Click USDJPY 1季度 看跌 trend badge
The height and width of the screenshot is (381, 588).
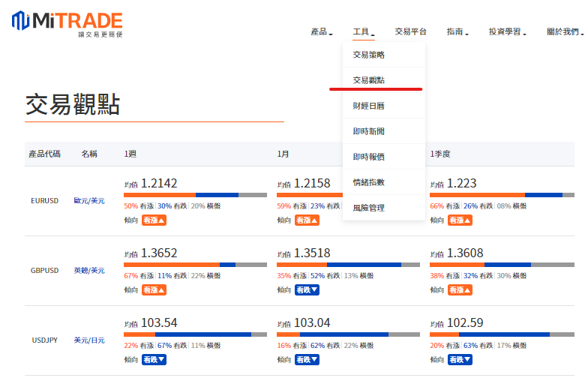460,359
